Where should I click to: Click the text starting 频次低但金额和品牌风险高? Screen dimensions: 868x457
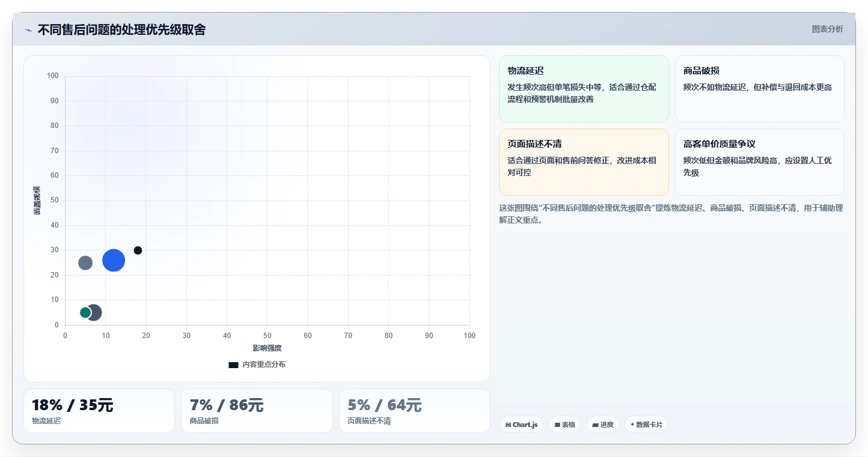pos(757,166)
